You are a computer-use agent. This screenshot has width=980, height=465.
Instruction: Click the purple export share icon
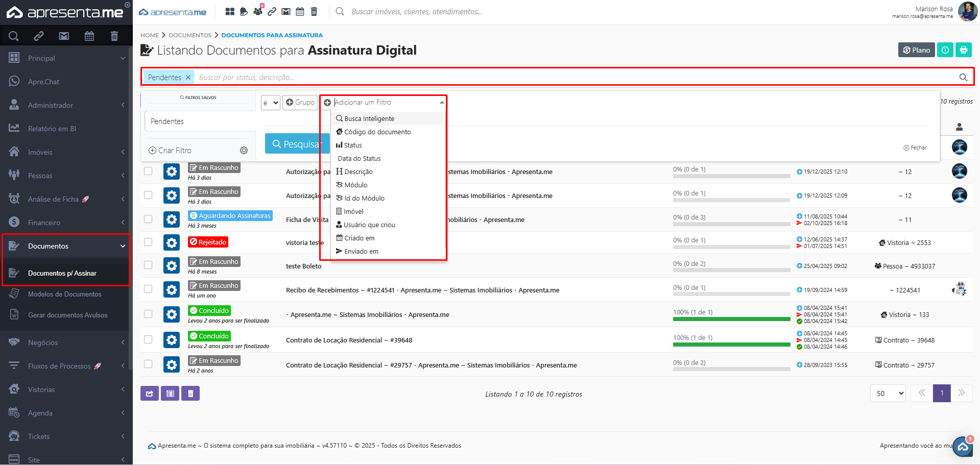(x=149, y=394)
